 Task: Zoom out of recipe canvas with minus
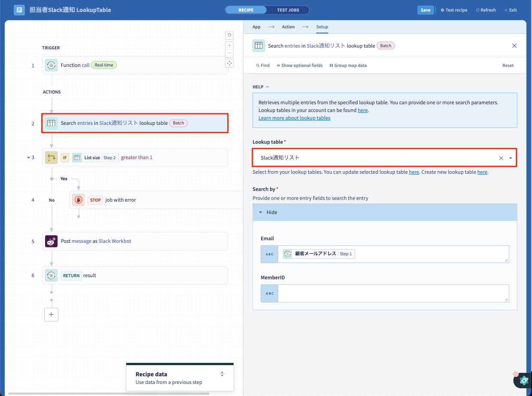(230, 53)
